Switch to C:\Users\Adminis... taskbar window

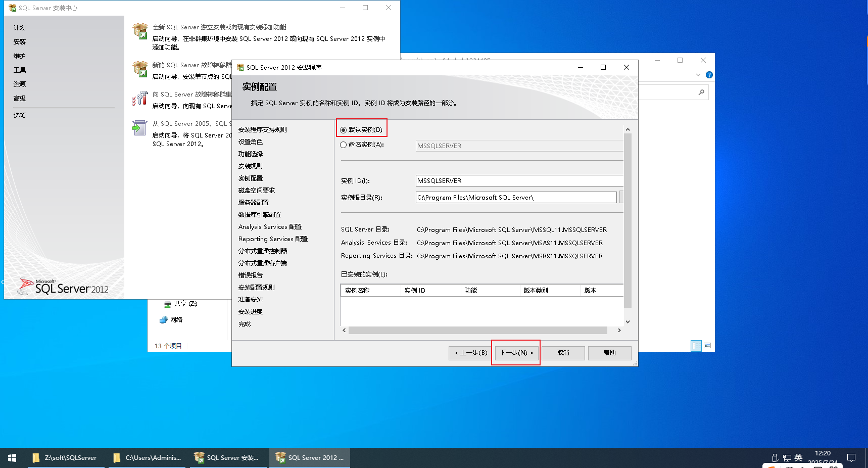pos(148,458)
